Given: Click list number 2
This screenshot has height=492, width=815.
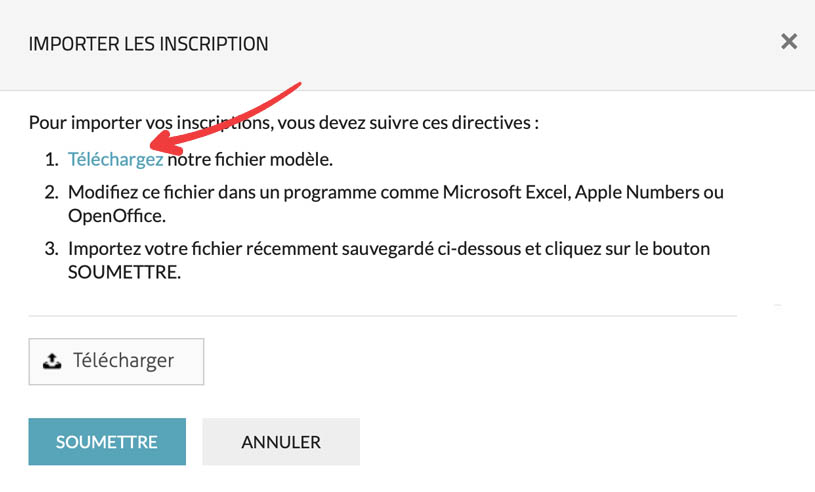Looking at the screenshot, I should pyautogui.click(x=51, y=193).
